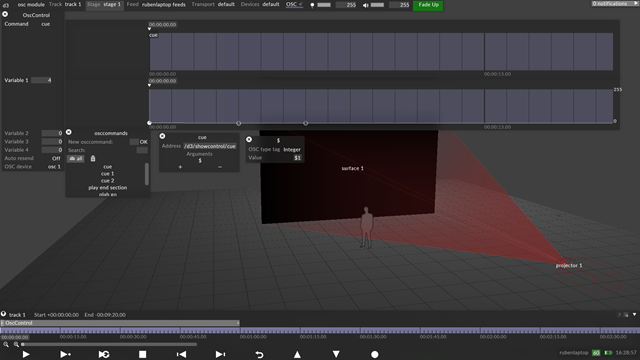640x360 pixels.
Task: Close the OscControl editor panel
Action: click(5, 14)
